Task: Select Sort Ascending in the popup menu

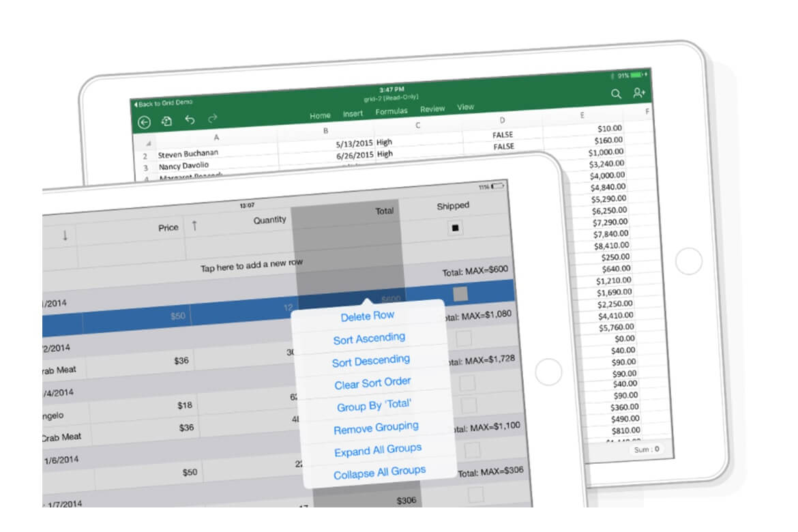Action: click(x=369, y=338)
